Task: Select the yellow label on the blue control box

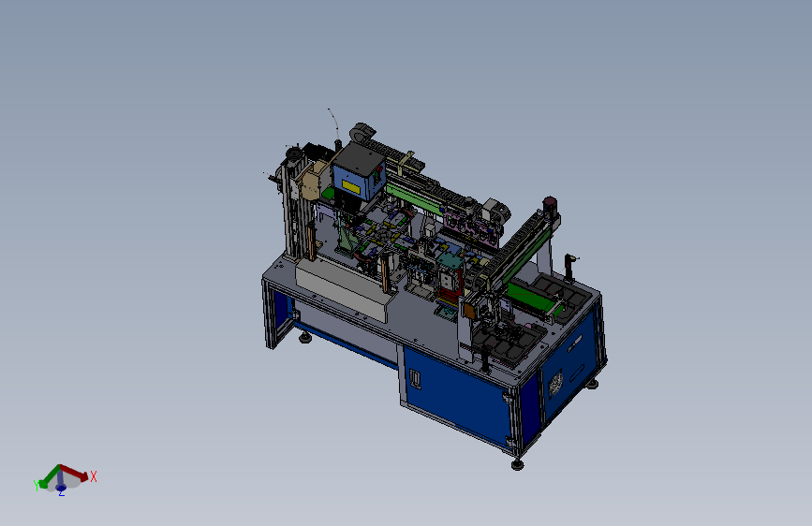Action: coord(351,187)
